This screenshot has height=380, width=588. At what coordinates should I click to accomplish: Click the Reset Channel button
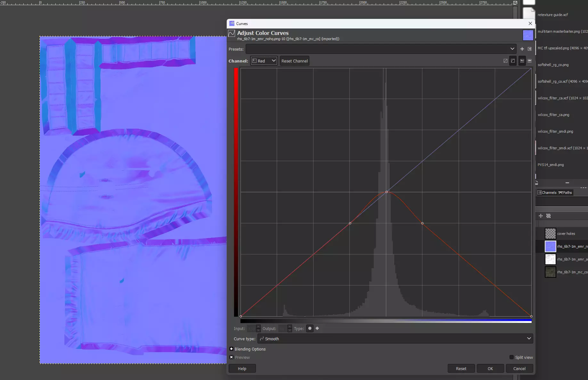click(x=294, y=61)
